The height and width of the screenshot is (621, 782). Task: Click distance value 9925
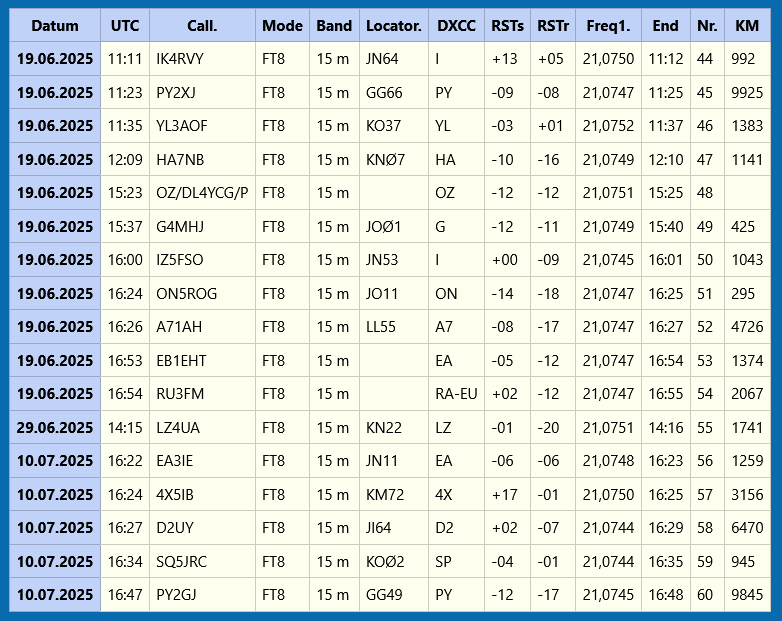click(x=747, y=93)
